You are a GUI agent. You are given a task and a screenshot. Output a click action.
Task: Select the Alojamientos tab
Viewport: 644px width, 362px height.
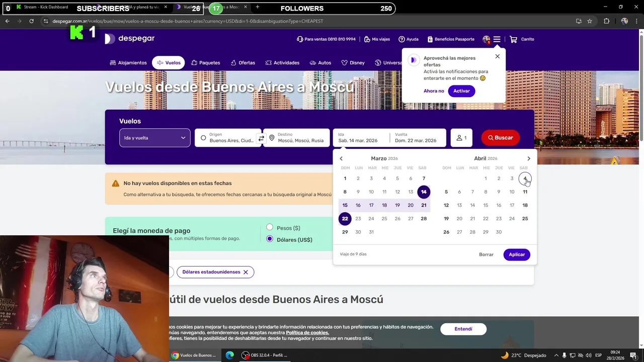point(128,63)
